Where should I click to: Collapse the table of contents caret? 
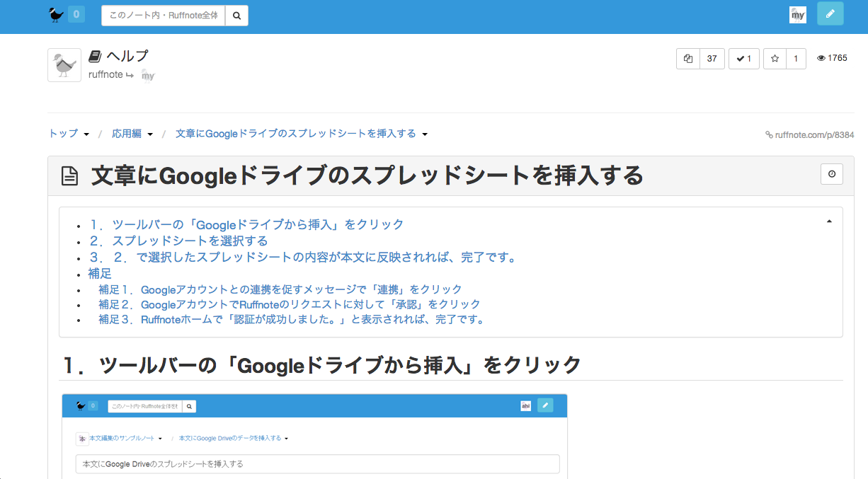point(829,221)
